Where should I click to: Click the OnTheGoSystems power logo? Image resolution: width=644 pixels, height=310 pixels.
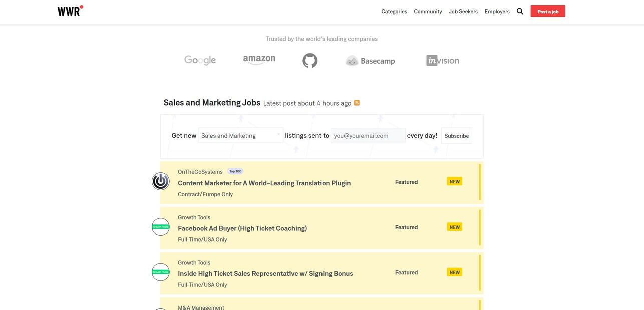161,181
